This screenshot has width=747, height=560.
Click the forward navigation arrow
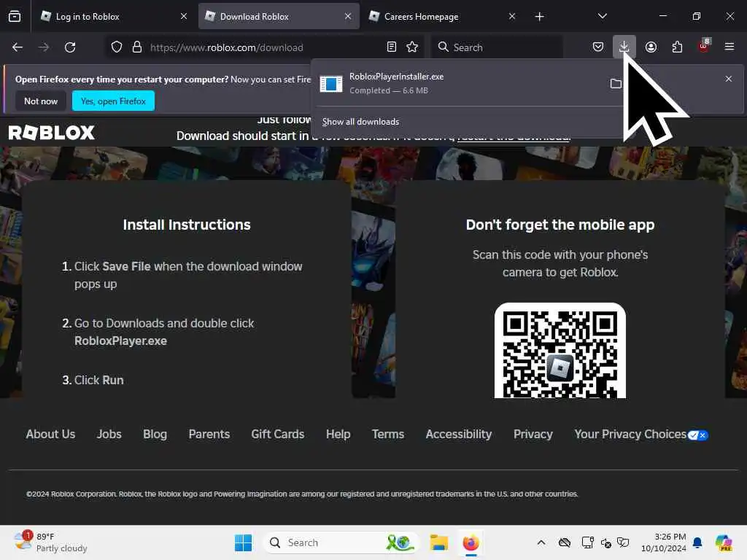tap(44, 47)
